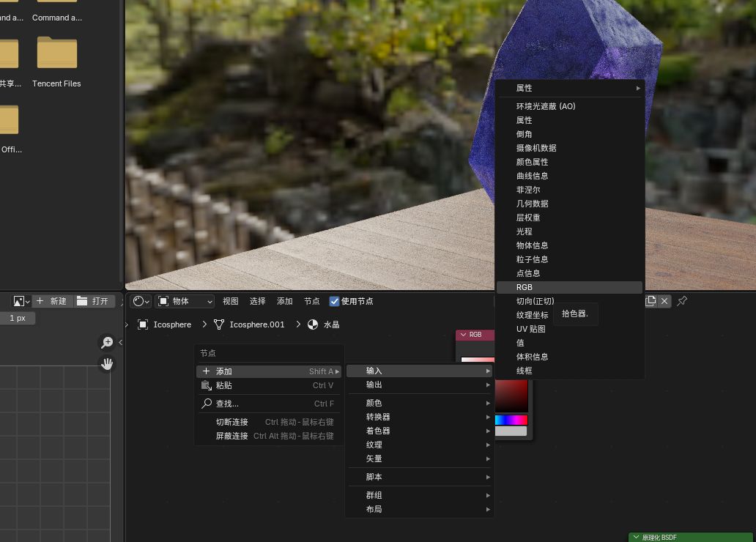Add the 体积信息 node
Viewport: 756px width, 542px height.
pos(569,357)
